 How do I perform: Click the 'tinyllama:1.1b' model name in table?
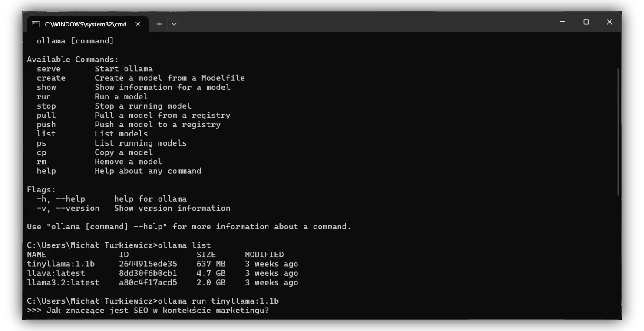(61, 264)
